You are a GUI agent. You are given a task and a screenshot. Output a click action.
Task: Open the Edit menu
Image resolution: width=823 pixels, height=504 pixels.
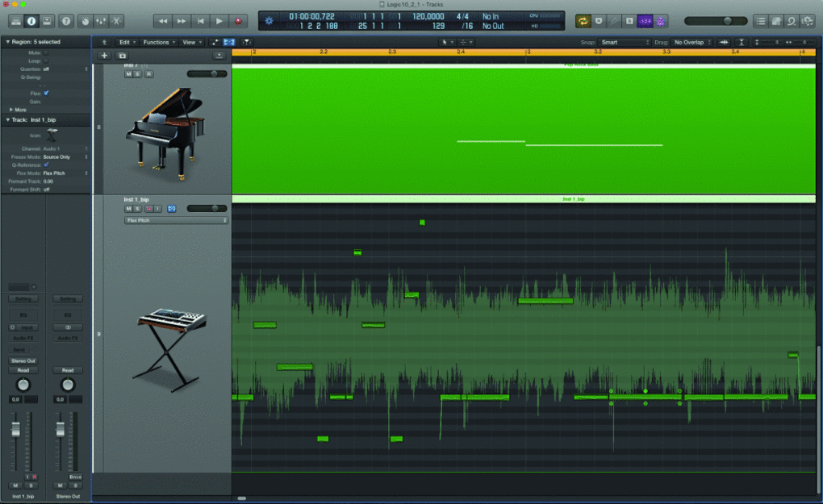127,43
